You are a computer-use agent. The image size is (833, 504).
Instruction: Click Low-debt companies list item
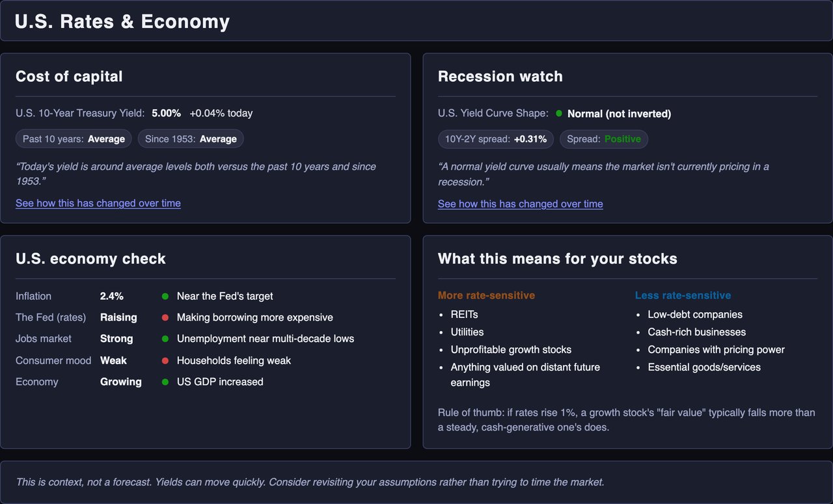695,314
